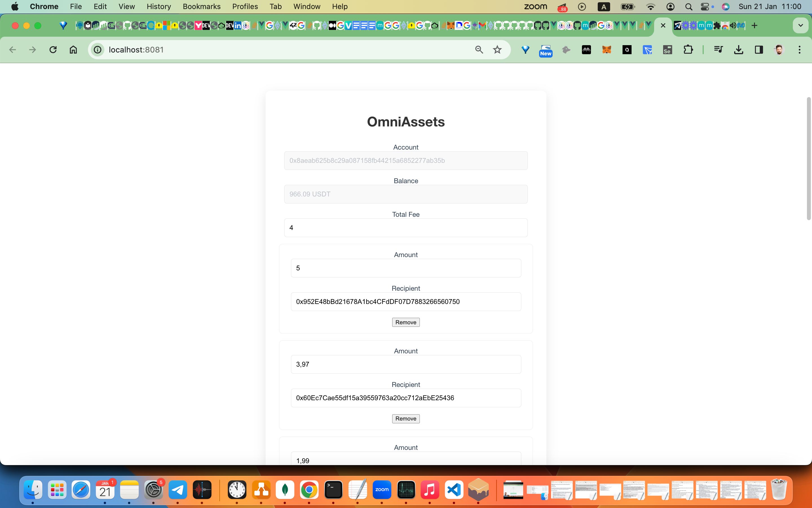Open the TronLink blue extension

pos(647,50)
